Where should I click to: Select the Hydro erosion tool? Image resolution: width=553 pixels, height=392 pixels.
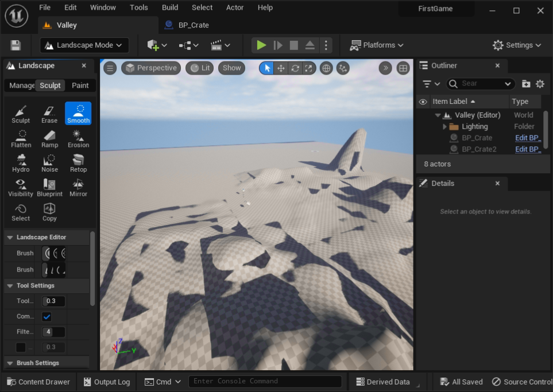click(x=21, y=163)
